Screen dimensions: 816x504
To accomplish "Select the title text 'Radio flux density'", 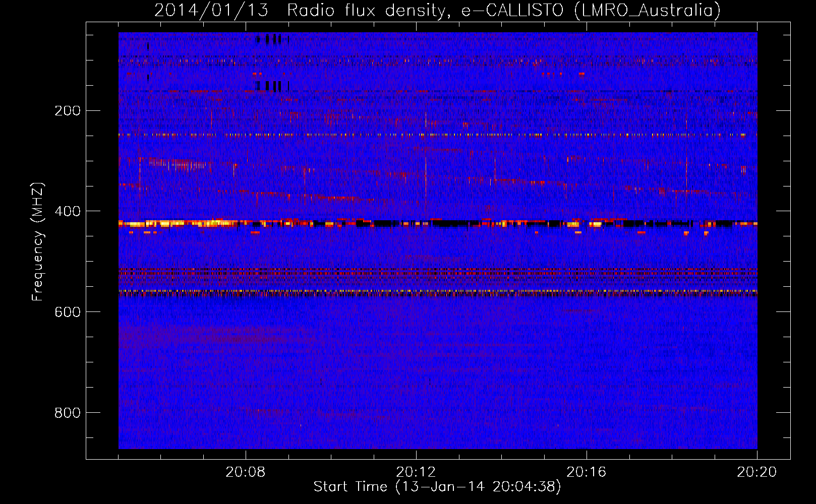I will point(367,11).
